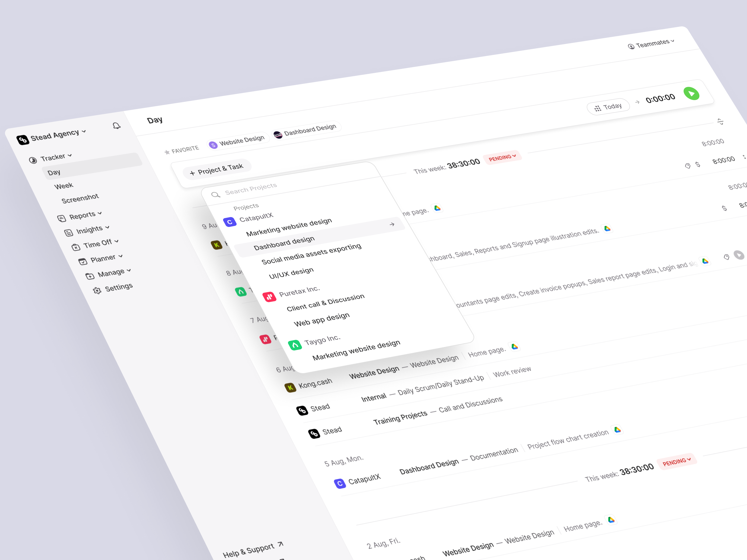The height and width of the screenshot is (560, 747).
Task: Start the timer with green play button
Action: pos(691,94)
